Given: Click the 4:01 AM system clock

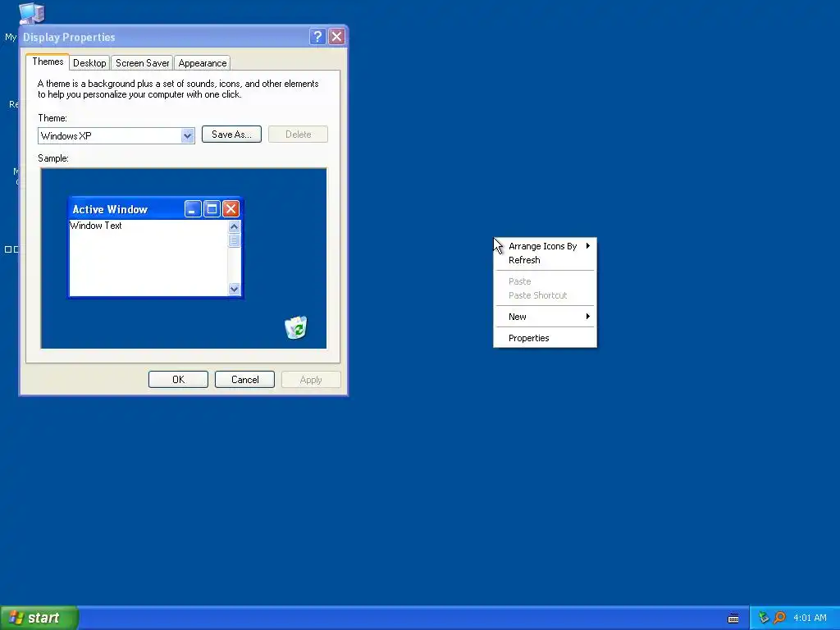Looking at the screenshot, I should pos(810,618).
